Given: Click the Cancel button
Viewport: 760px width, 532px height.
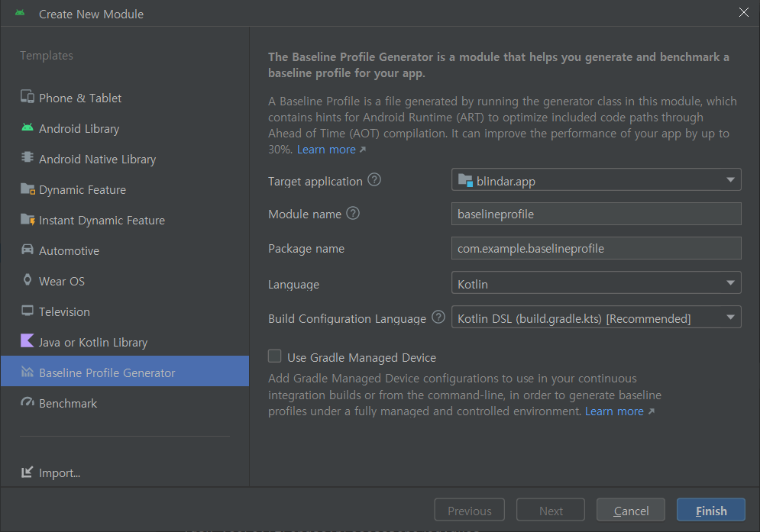Looking at the screenshot, I should 631,510.
